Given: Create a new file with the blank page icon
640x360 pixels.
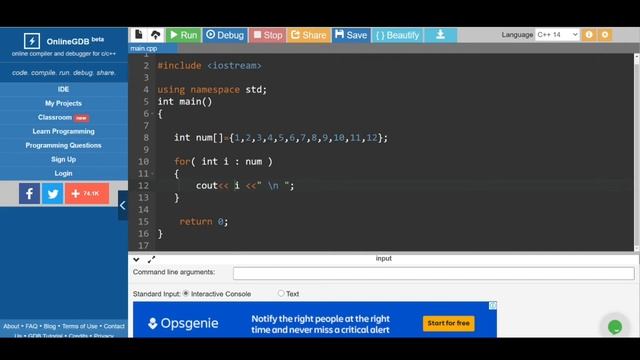Looking at the screenshot, I should click(x=139, y=35).
